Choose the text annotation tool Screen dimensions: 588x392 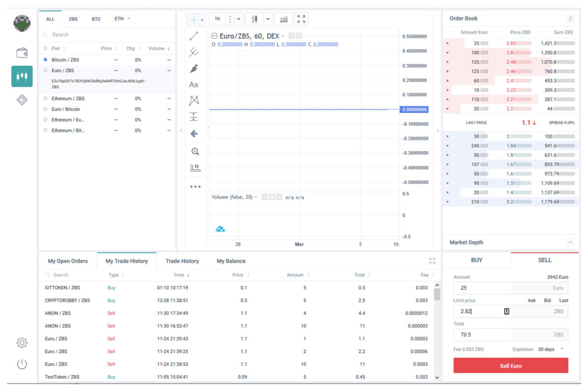point(194,85)
